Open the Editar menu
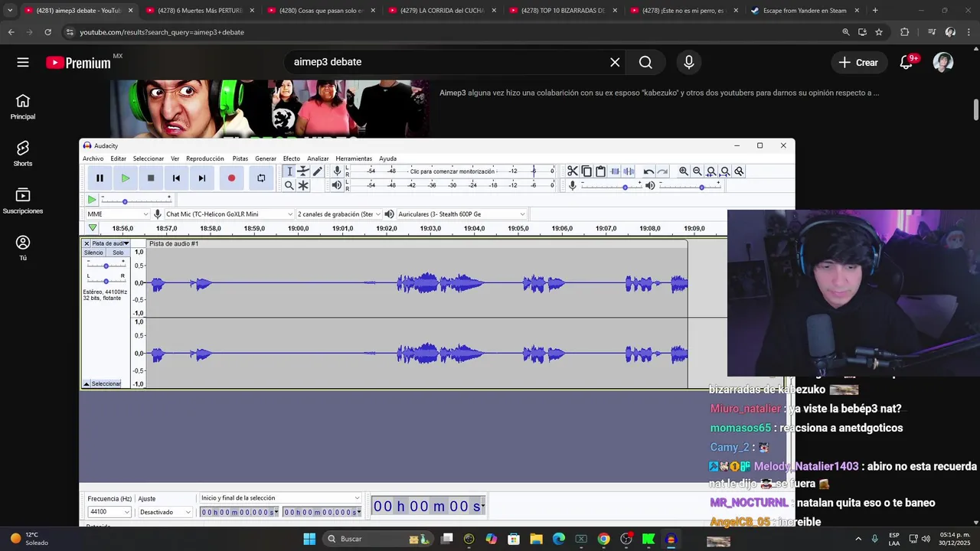980x551 pixels. (118, 158)
